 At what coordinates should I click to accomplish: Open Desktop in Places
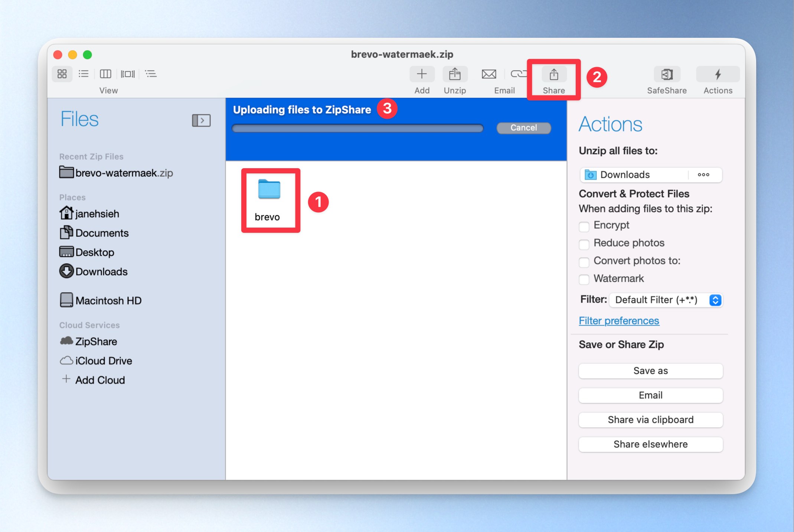point(87,252)
